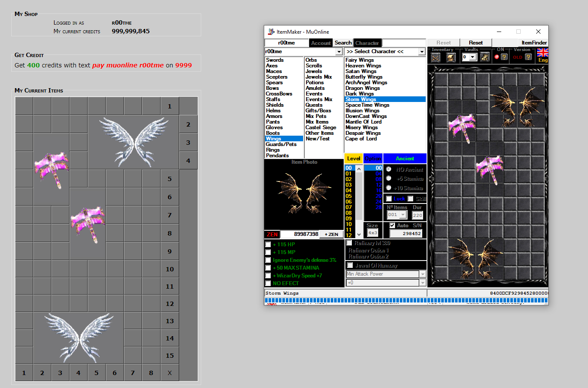Select the +5 Stamina radio button

389,178
